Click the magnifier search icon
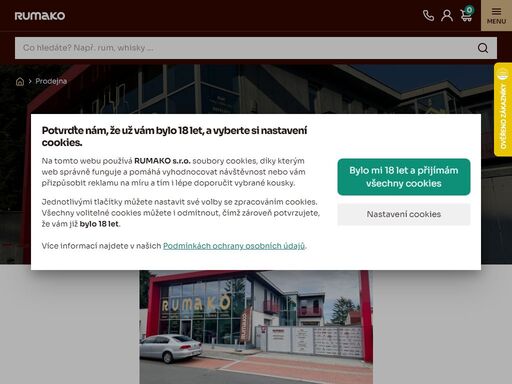512x384 pixels. tap(483, 48)
